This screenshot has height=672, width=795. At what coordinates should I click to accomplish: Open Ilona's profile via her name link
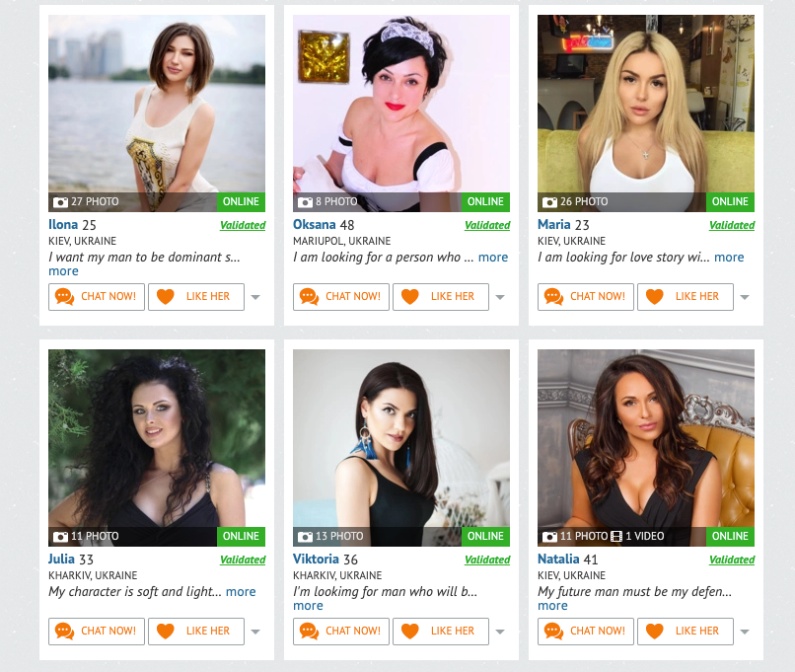pos(63,224)
